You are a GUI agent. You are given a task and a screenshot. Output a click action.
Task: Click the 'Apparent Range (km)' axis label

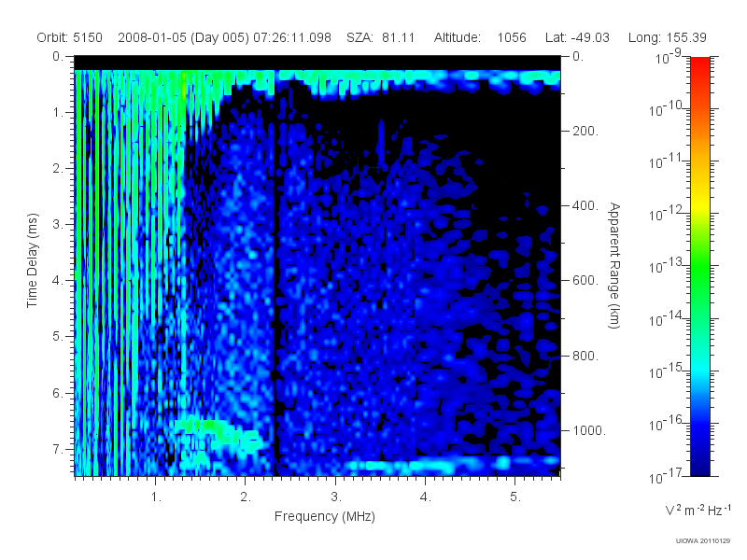(x=614, y=265)
